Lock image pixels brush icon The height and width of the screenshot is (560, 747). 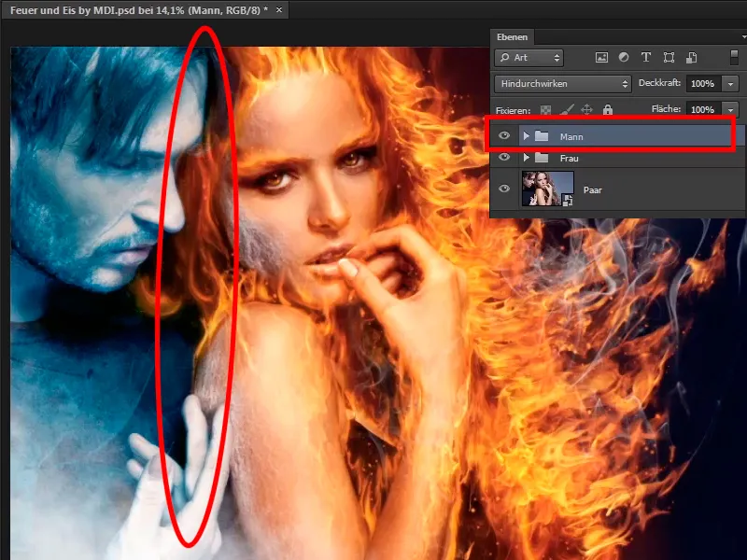567,110
